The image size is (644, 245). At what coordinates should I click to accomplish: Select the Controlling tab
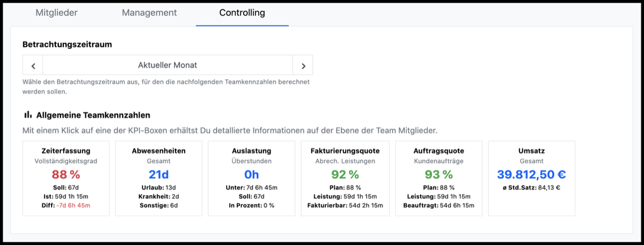point(242,12)
